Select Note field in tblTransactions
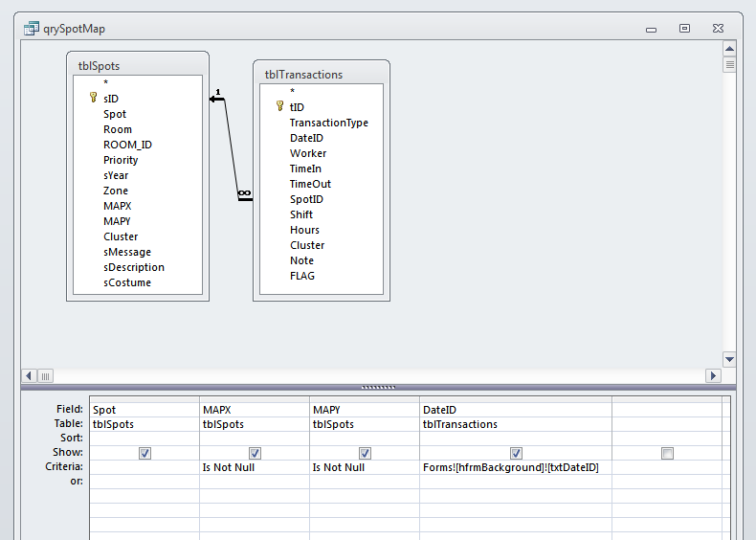The image size is (756, 540). point(301,260)
